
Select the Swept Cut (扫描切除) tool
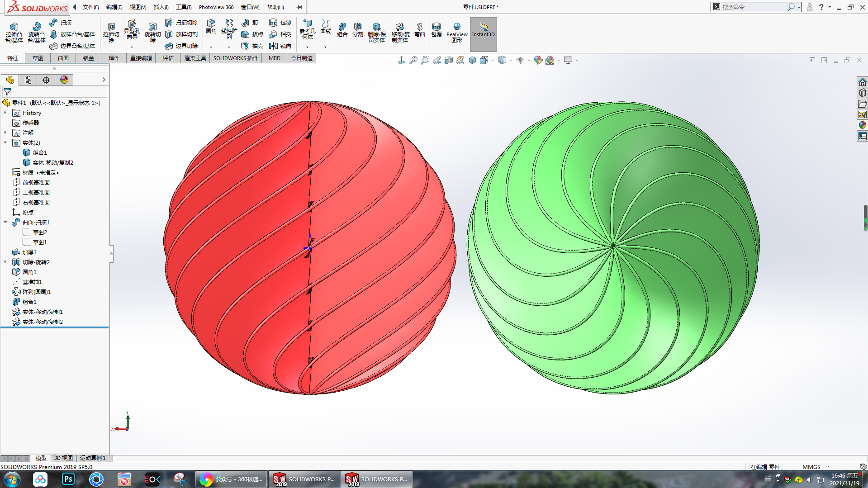tap(181, 22)
